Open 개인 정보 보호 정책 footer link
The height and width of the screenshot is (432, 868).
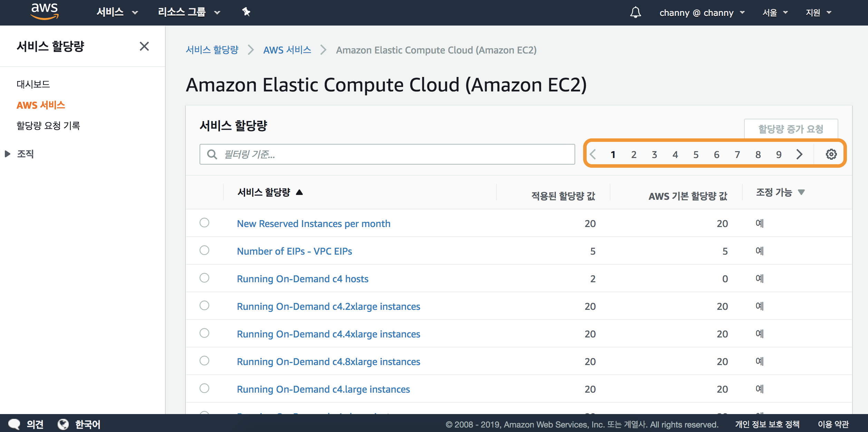pos(767,424)
